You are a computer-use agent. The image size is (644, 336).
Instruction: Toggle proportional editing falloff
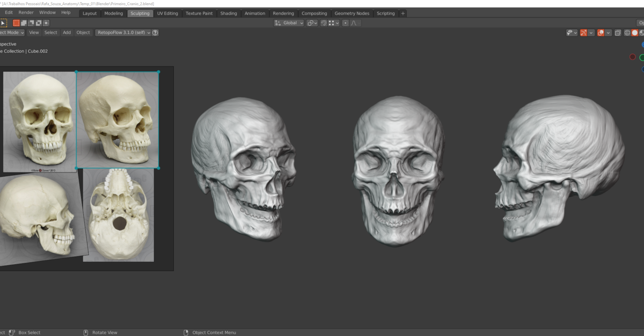[x=355, y=23]
